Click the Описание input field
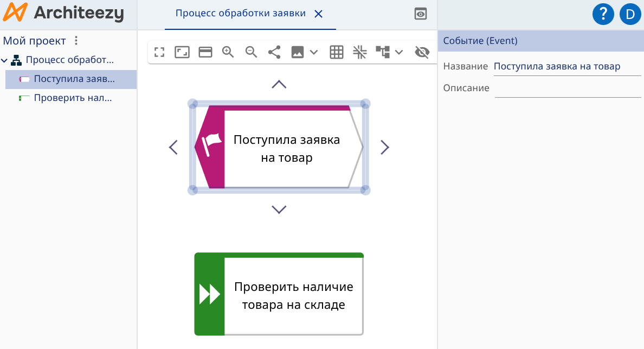 pyautogui.click(x=567, y=87)
